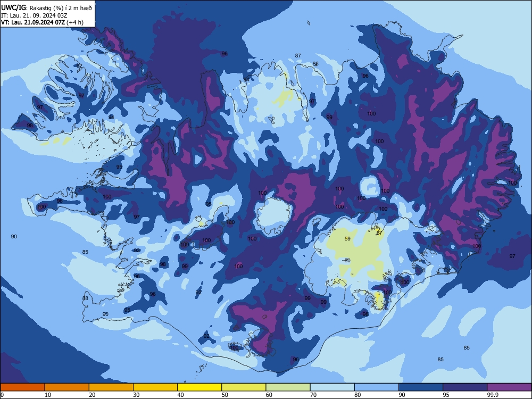
Task: Pick the indigo 95–99.9 legend swatch
Action: pyautogui.click(x=465, y=387)
